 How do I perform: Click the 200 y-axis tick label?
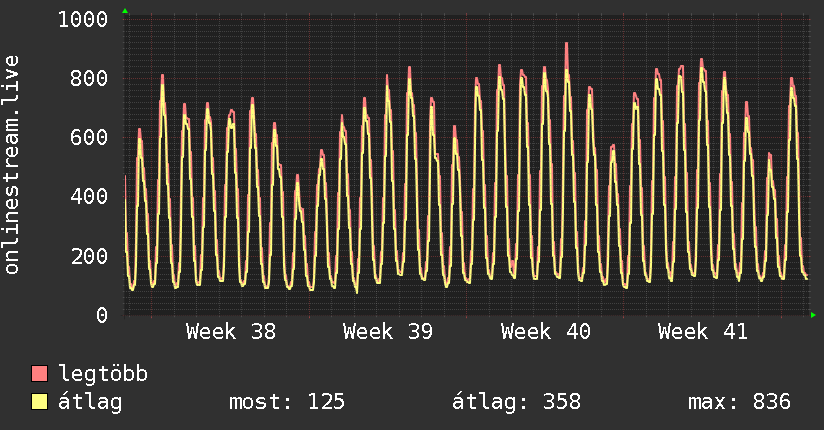coord(89,257)
